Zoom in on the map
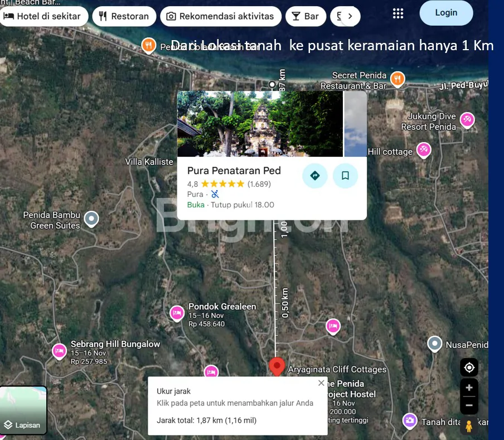 469,388
